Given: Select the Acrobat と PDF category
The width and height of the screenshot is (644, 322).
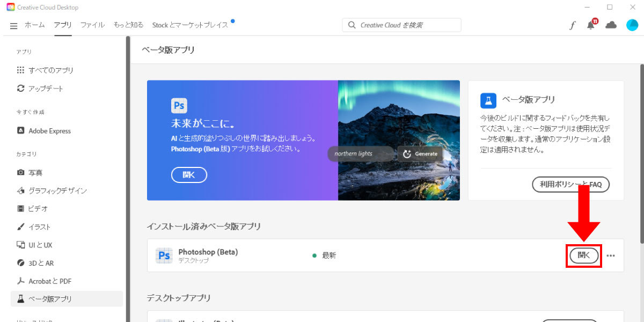Looking at the screenshot, I should pyautogui.click(x=44, y=281).
